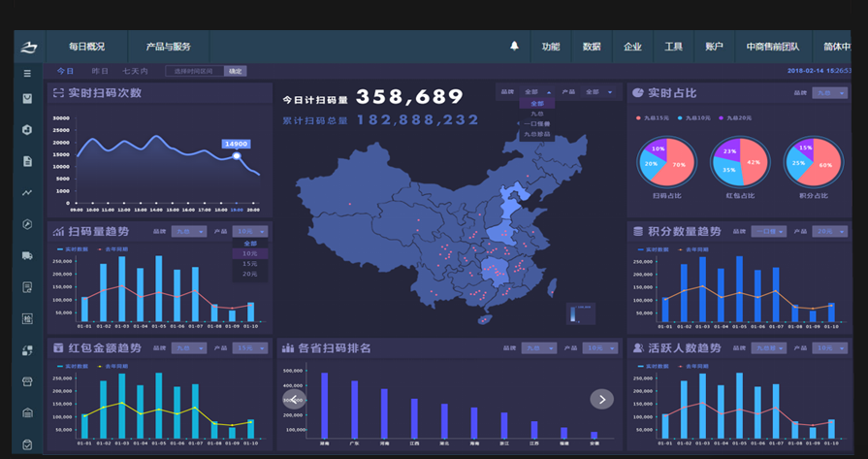Click the compass icon in sidebar
This screenshot has height=459, width=868.
27,224
